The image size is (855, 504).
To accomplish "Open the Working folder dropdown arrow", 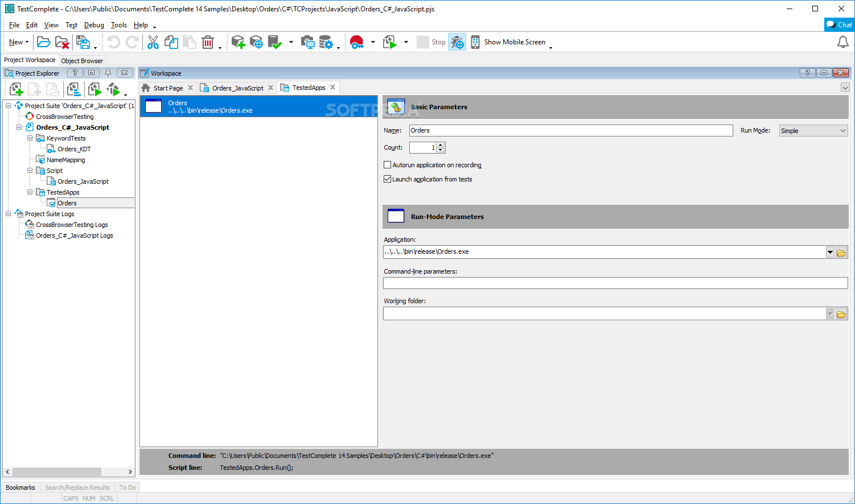I will pyautogui.click(x=830, y=313).
